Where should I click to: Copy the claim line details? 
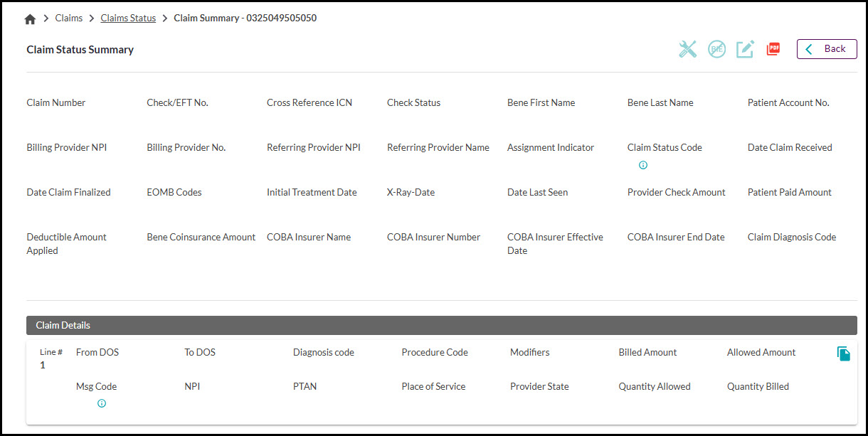844,353
